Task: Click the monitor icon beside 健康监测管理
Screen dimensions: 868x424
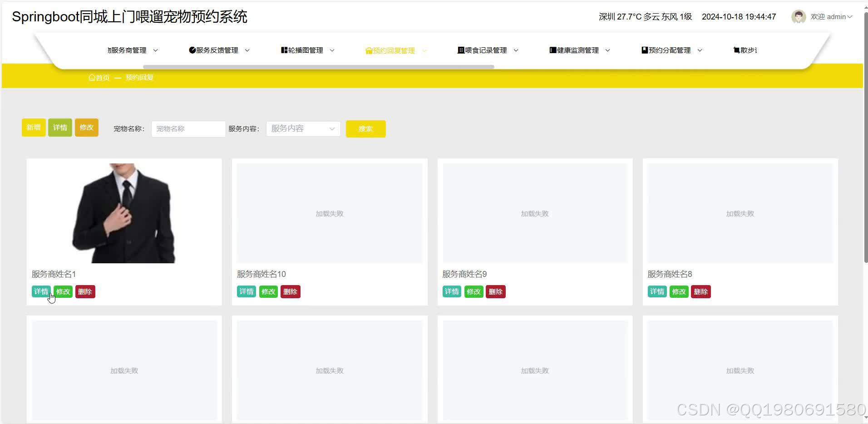Action: (552, 50)
